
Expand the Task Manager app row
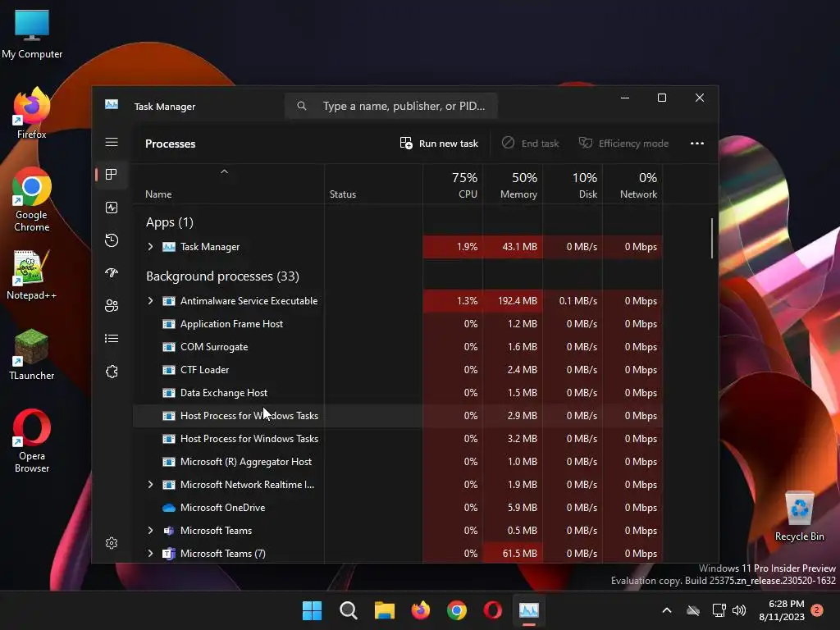(x=151, y=246)
